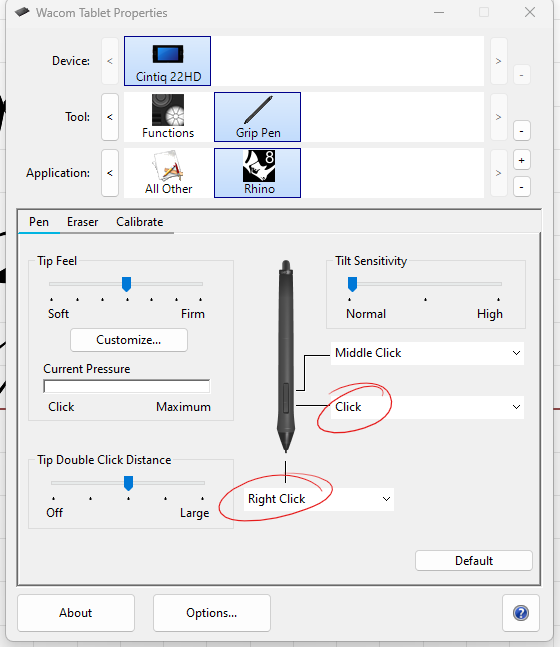This screenshot has width=560, height=647.
Task: Select the All Other application icon
Action: tap(168, 173)
